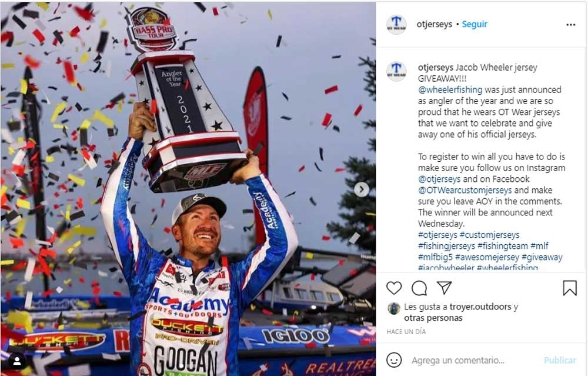588x376 pixels.
Task: Like the post with the heart icon
Action: (394, 288)
